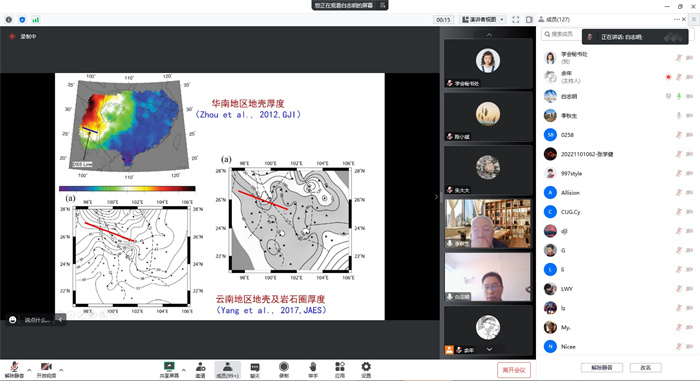Open the members panel three-dots menu
The height and width of the screenshot is (381, 700).
[x=677, y=19]
